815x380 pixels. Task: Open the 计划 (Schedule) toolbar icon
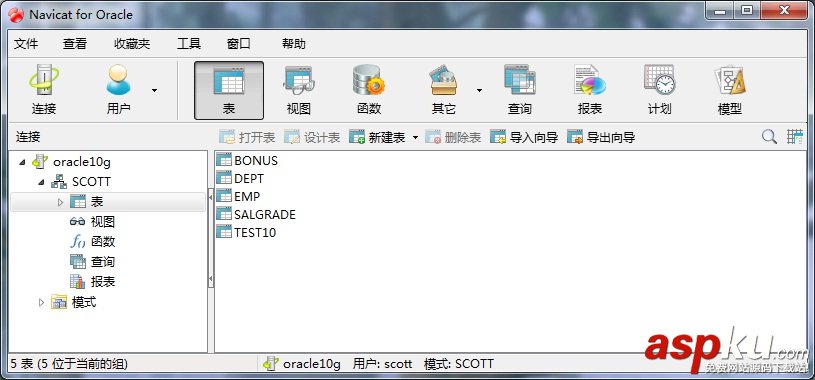(x=659, y=90)
